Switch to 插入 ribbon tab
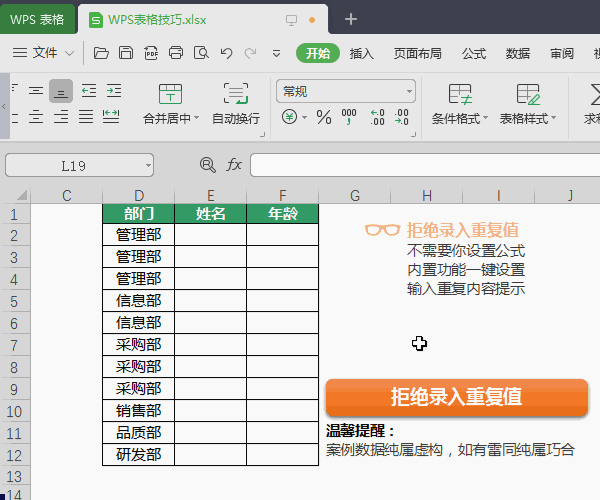The width and height of the screenshot is (600, 500). coord(361,54)
